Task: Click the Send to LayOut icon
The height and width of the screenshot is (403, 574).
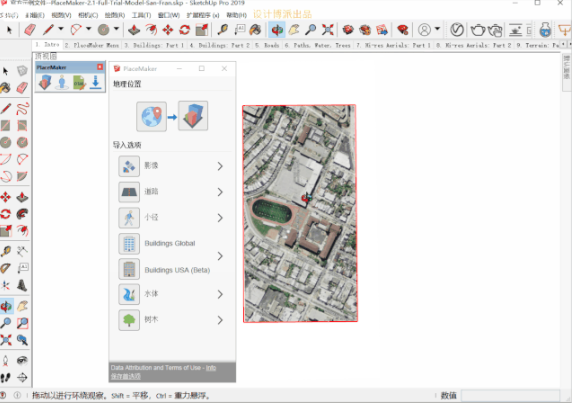Action: (382, 30)
